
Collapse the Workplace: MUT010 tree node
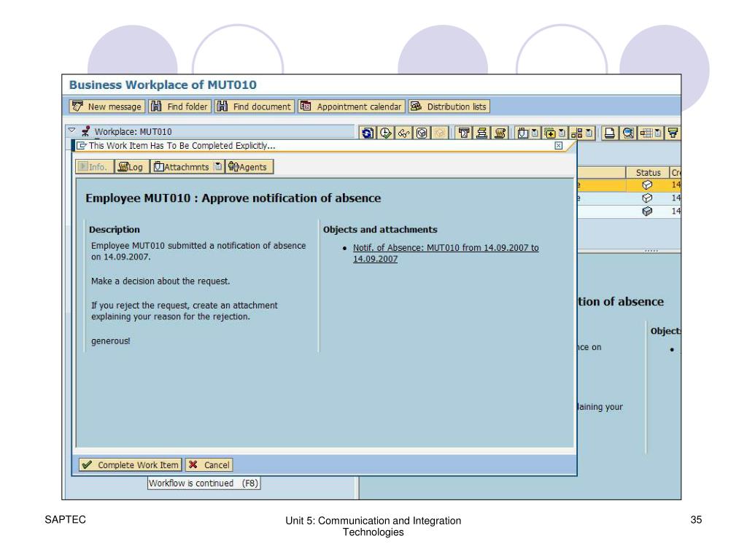(72, 130)
